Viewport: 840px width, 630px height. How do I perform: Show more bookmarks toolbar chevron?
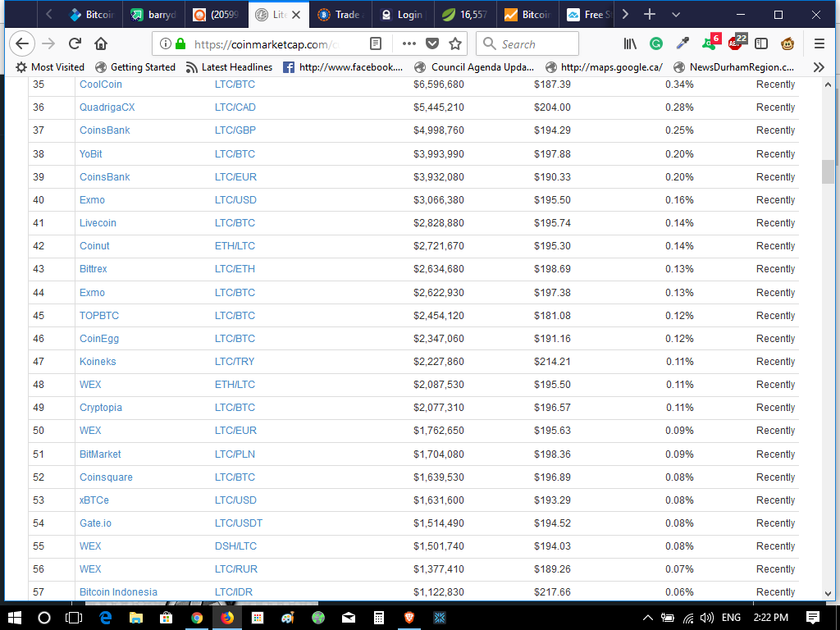[x=819, y=67]
